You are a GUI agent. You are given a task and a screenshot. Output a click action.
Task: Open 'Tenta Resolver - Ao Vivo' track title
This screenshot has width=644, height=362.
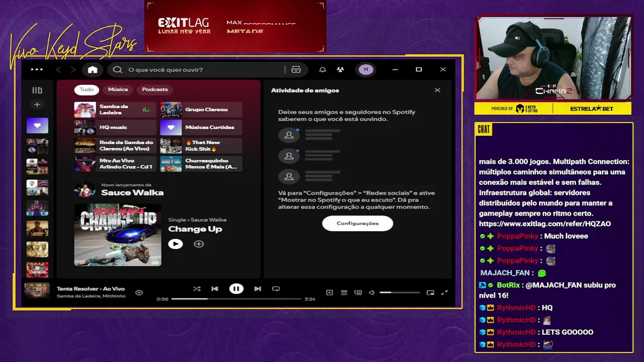pos(91,289)
